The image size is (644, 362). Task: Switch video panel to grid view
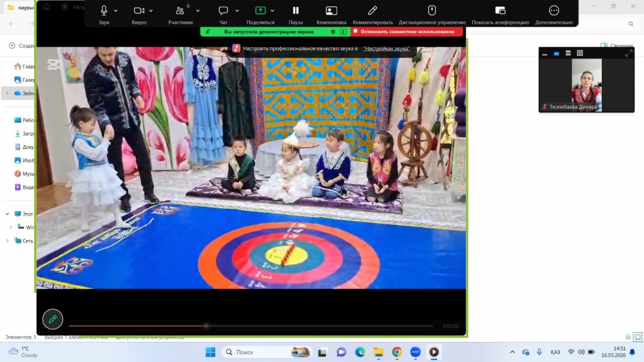[580, 53]
